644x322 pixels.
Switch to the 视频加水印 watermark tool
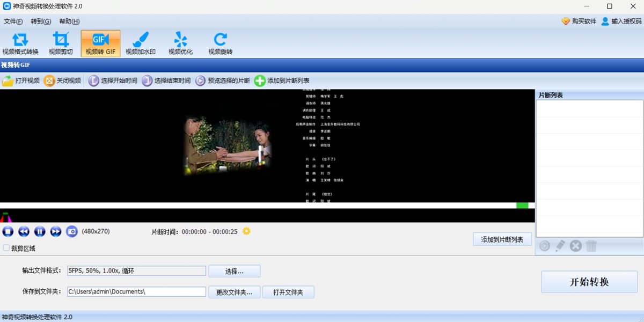140,43
